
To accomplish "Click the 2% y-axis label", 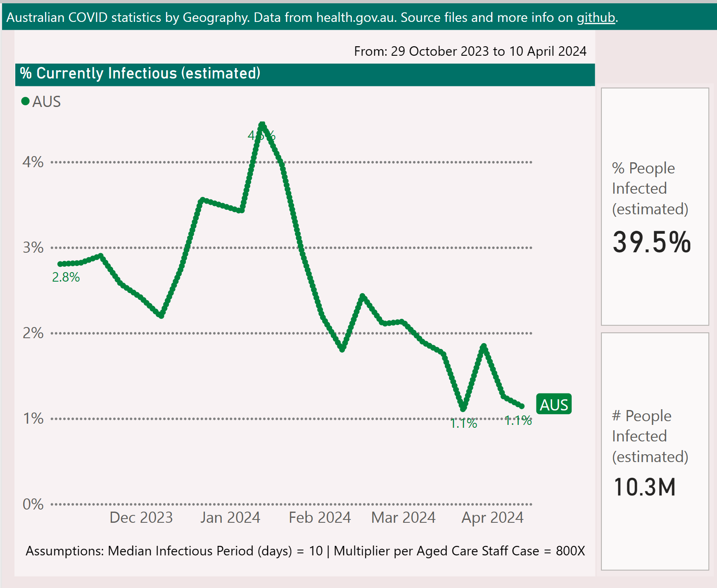I will tap(33, 333).
